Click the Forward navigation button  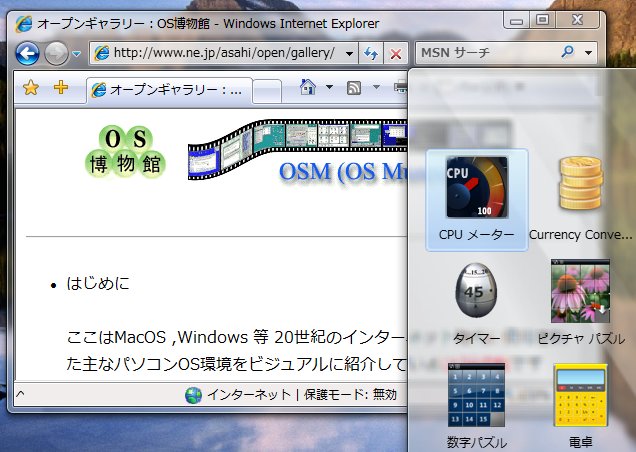click(56, 53)
